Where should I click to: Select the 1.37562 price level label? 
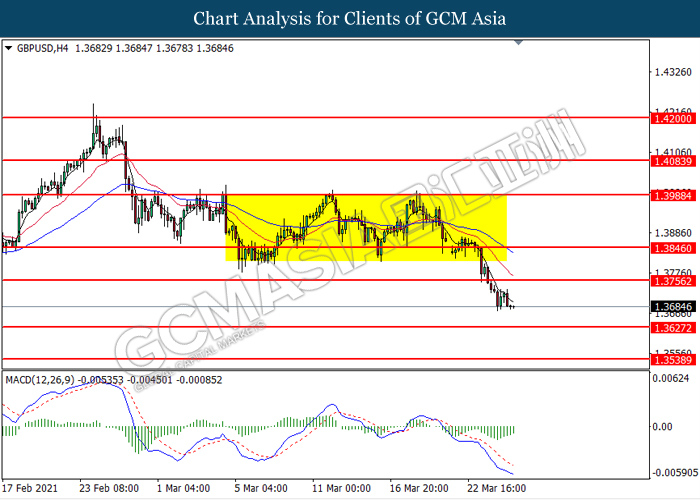(673, 281)
